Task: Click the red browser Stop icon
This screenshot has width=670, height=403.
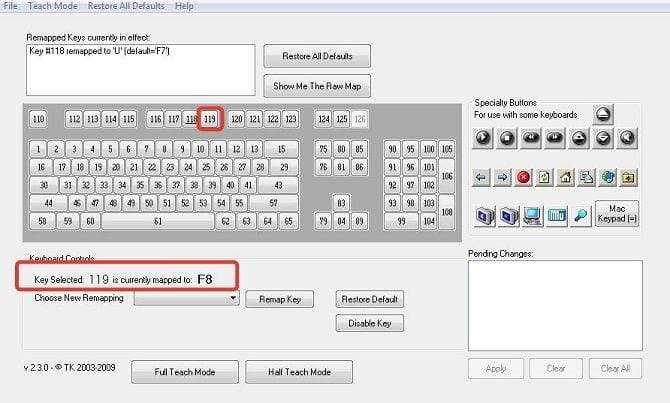Action: pyautogui.click(x=523, y=178)
